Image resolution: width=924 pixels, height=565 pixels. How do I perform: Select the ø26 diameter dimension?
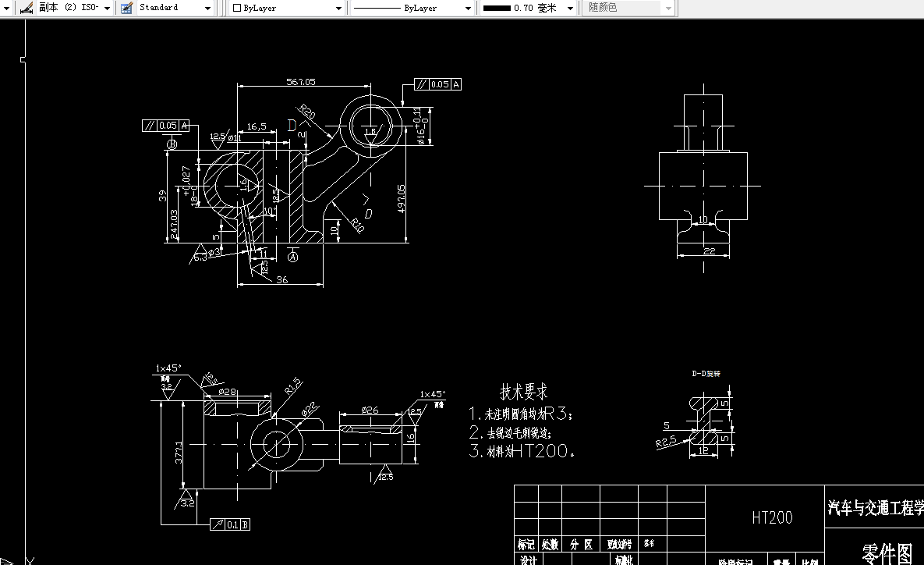(370, 410)
